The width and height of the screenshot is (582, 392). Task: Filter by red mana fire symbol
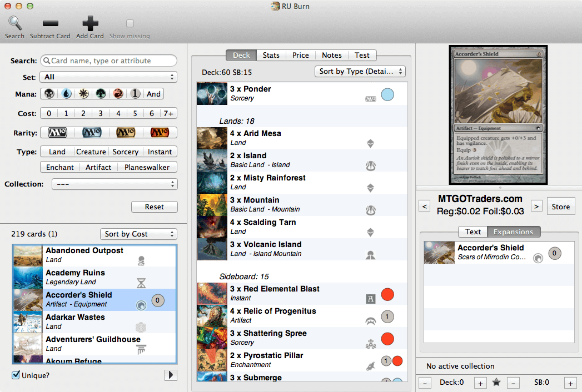(x=118, y=94)
